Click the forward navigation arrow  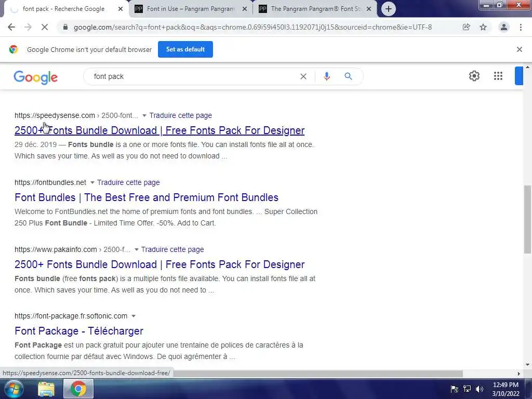[28, 27]
